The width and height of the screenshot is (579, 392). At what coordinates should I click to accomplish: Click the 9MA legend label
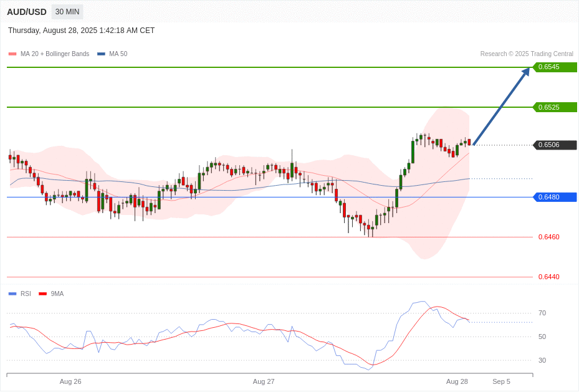tap(57, 294)
